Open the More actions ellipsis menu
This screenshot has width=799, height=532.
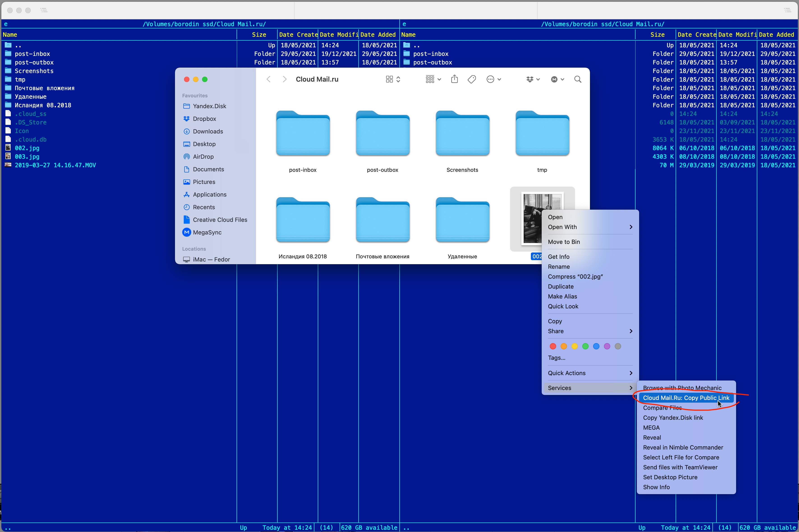pos(493,79)
